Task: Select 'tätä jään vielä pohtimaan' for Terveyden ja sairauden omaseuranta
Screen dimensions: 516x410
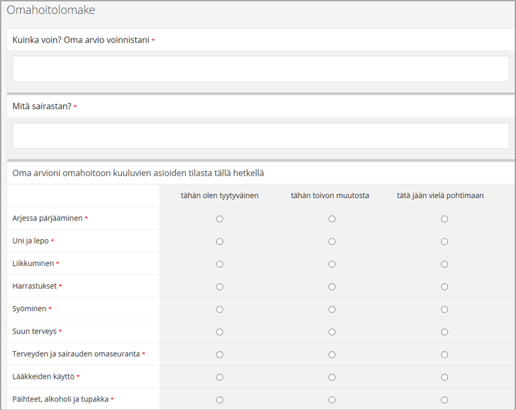Action: 444,355
